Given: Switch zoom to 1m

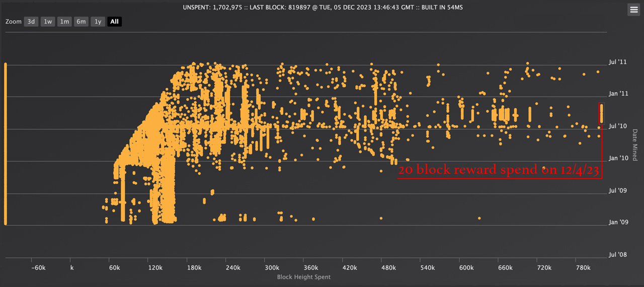Looking at the screenshot, I should 64,22.
